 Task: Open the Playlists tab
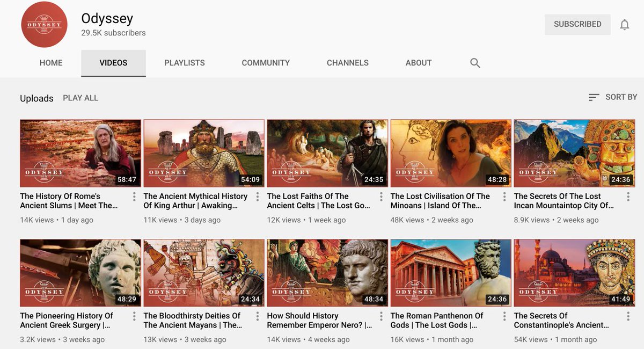(x=185, y=63)
